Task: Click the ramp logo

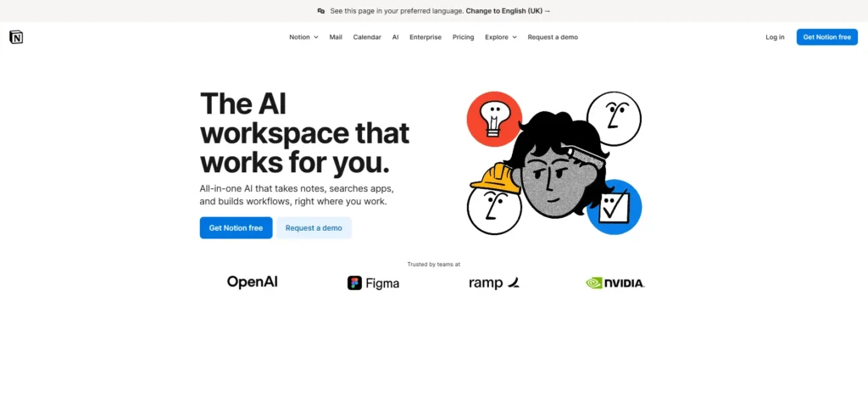Action: tap(494, 283)
